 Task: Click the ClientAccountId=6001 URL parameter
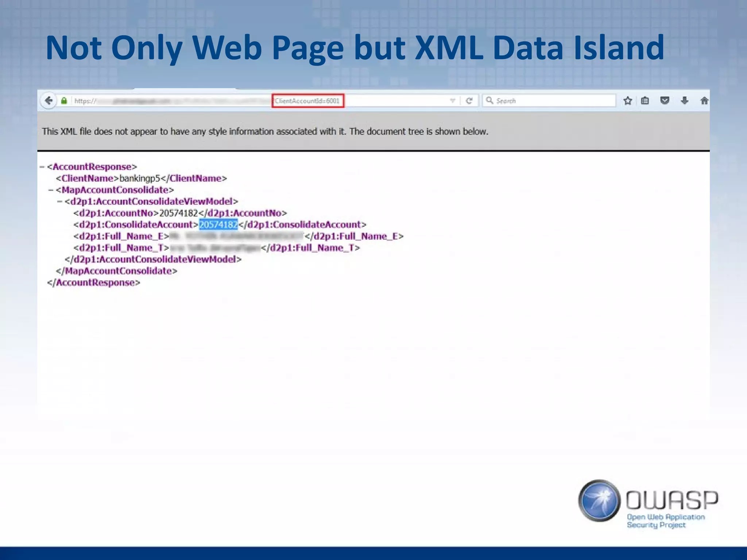(x=307, y=101)
